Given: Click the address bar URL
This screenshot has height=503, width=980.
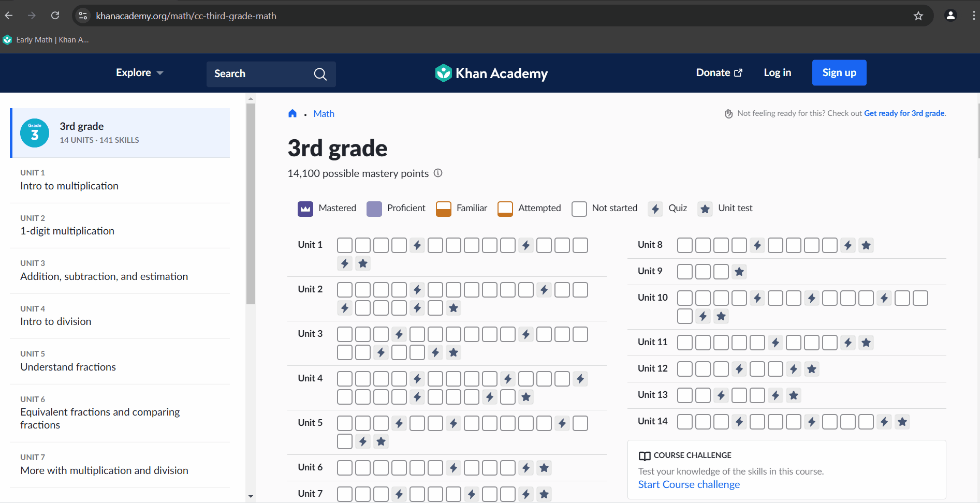Looking at the screenshot, I should point(186,16).
